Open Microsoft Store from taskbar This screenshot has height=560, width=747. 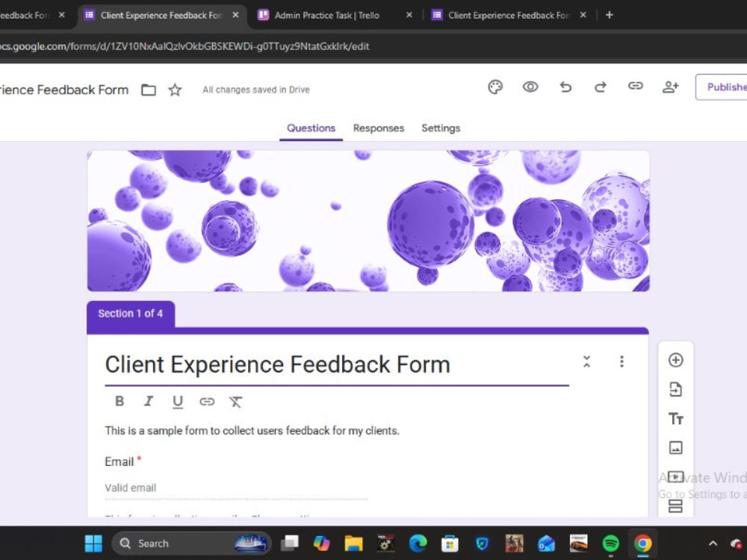[x=450, y=544]
